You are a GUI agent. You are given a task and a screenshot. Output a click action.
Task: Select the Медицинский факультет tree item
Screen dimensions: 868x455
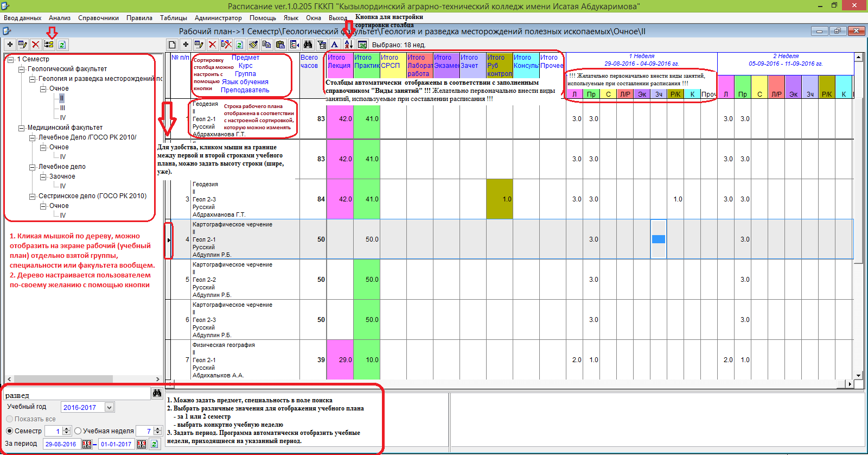[65, 128]
